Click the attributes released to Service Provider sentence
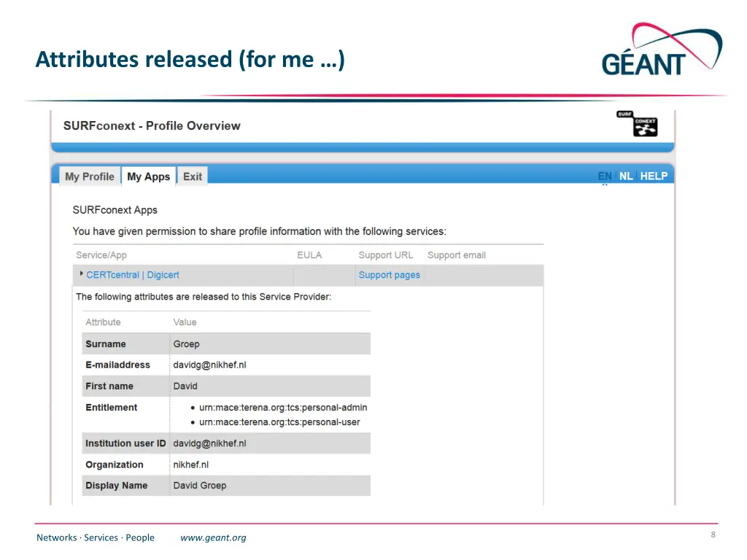The image size is (747, 560). (204, 297)
